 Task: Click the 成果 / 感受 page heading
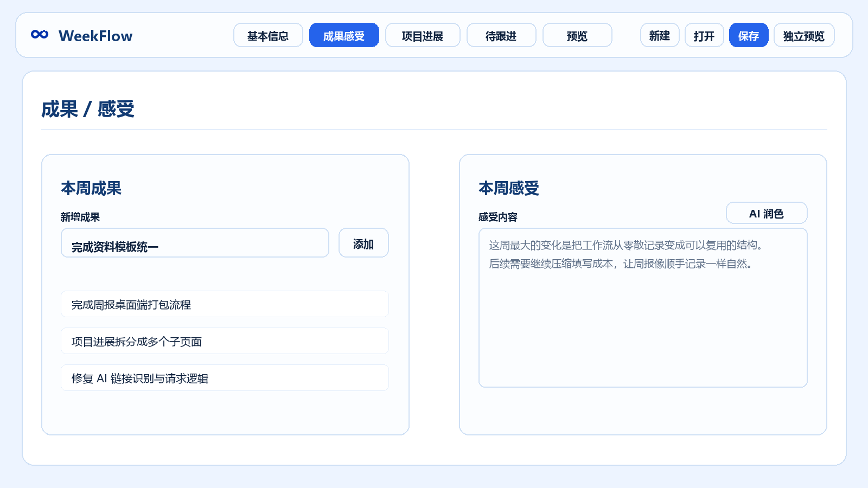click(x=88, y=109)
